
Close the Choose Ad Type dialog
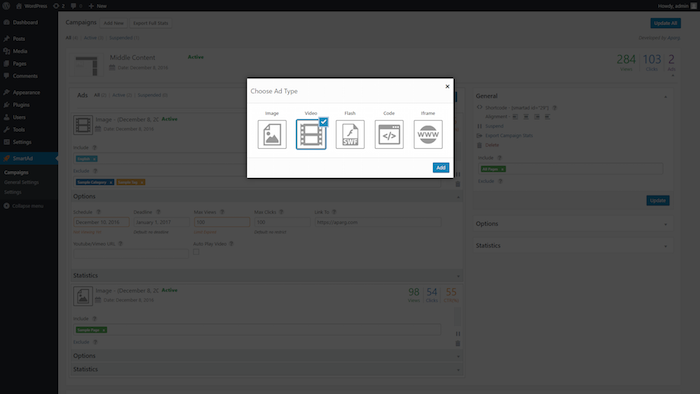point(447,87)
